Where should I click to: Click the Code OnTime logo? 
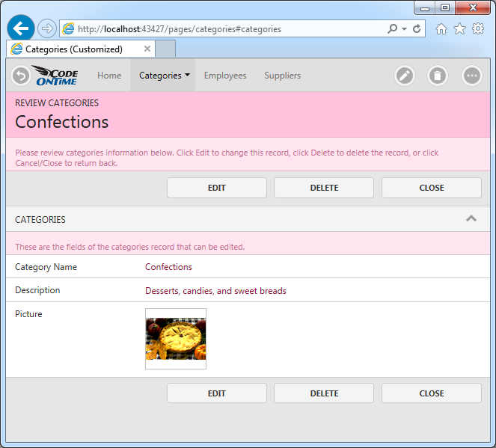pos(56,76)
